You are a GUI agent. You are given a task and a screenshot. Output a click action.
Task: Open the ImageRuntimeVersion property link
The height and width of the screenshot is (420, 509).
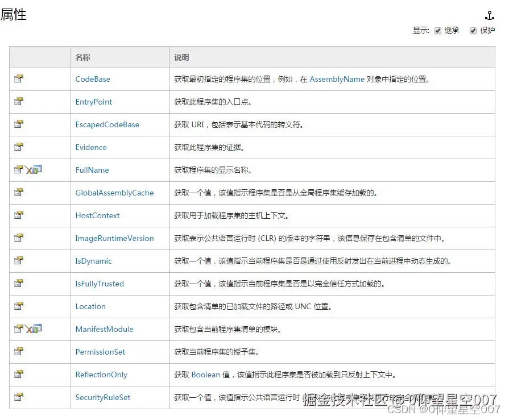[x=114, y=238]
